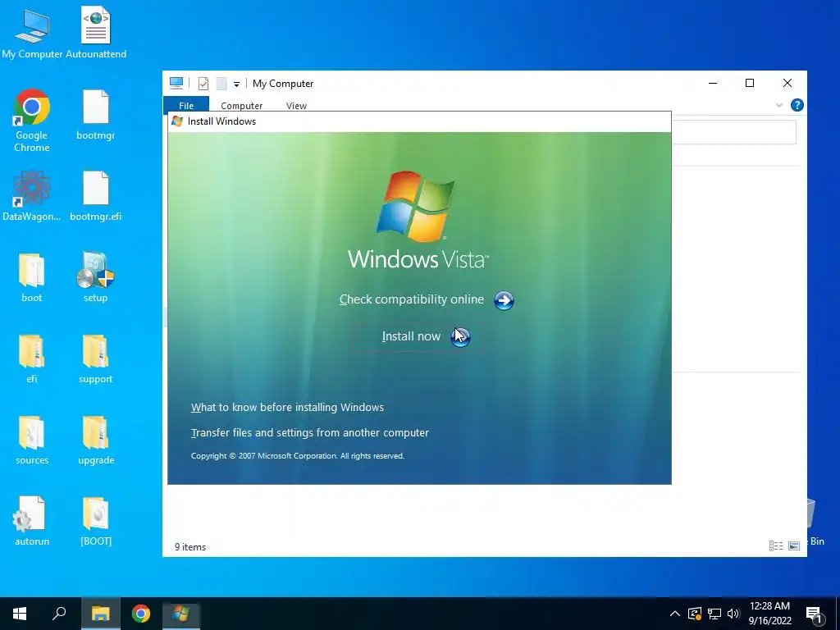
Task: Click the Install now text link
Action: [411, 336]
